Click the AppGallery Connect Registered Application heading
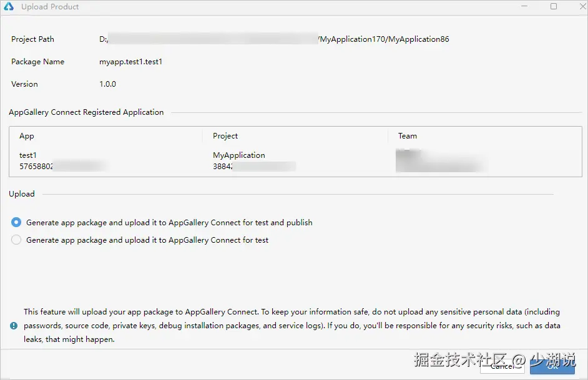Viewport: 588px width, 380px height. [x=86, y=112]
